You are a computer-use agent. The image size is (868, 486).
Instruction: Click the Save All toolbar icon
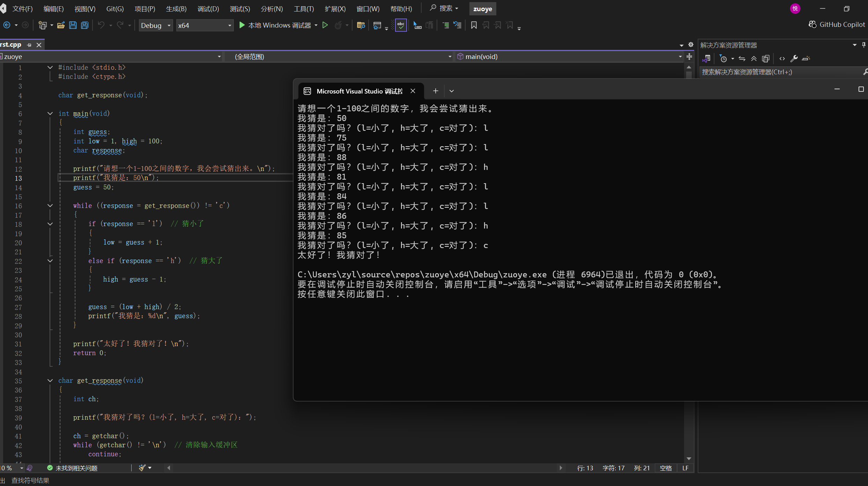click(84, 25)
